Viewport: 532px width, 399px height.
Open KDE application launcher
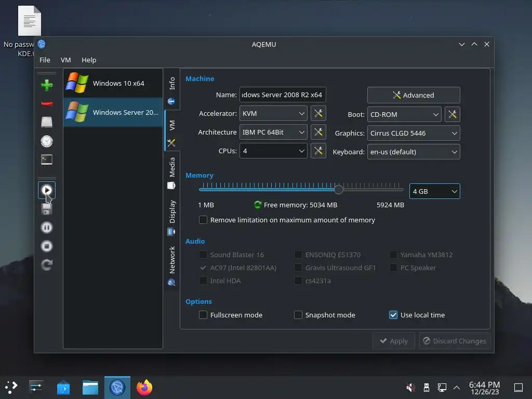[x=11, y=387]
